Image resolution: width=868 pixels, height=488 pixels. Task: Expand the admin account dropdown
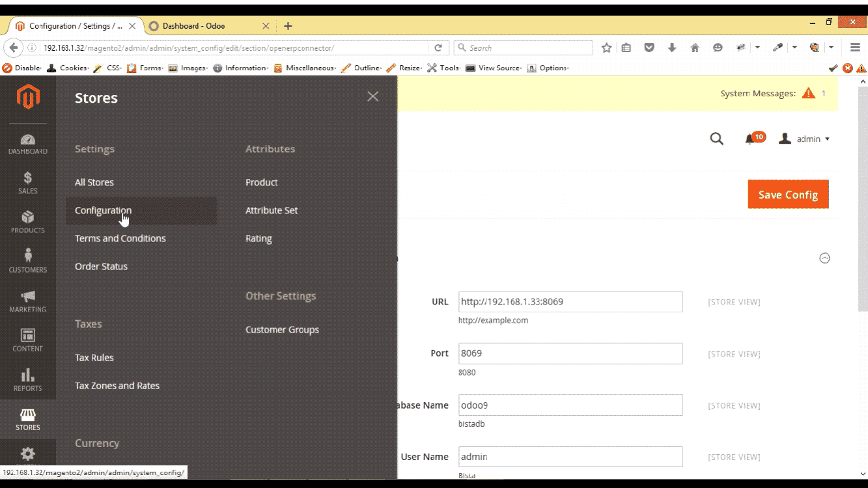coord(805,139)
